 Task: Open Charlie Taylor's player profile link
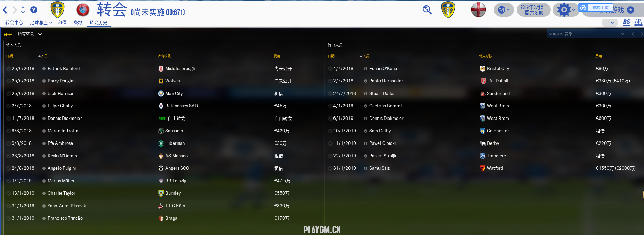point(62,193)
